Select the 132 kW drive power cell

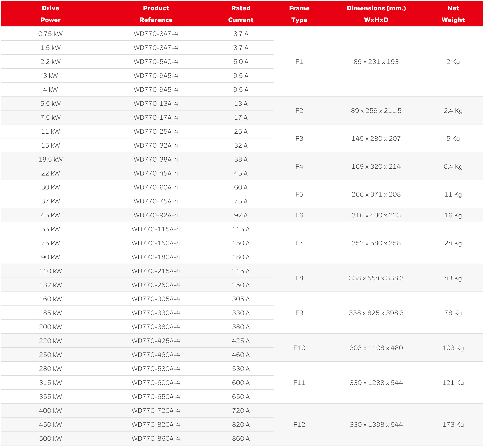(50, 285)
